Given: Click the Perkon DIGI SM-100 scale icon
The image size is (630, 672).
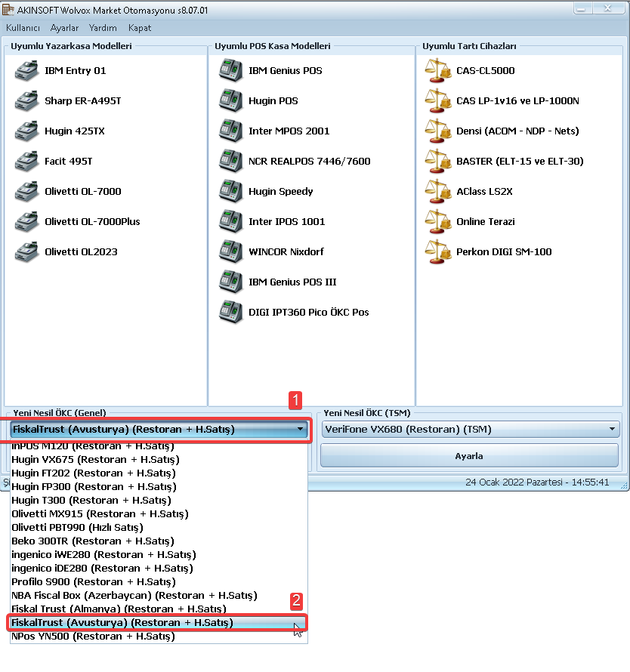Looking at the screenshot, I should point(438,252).
